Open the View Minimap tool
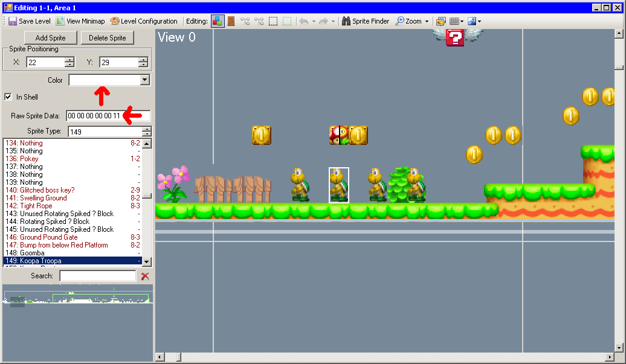The image size is (626, 364). click(80, 21)
